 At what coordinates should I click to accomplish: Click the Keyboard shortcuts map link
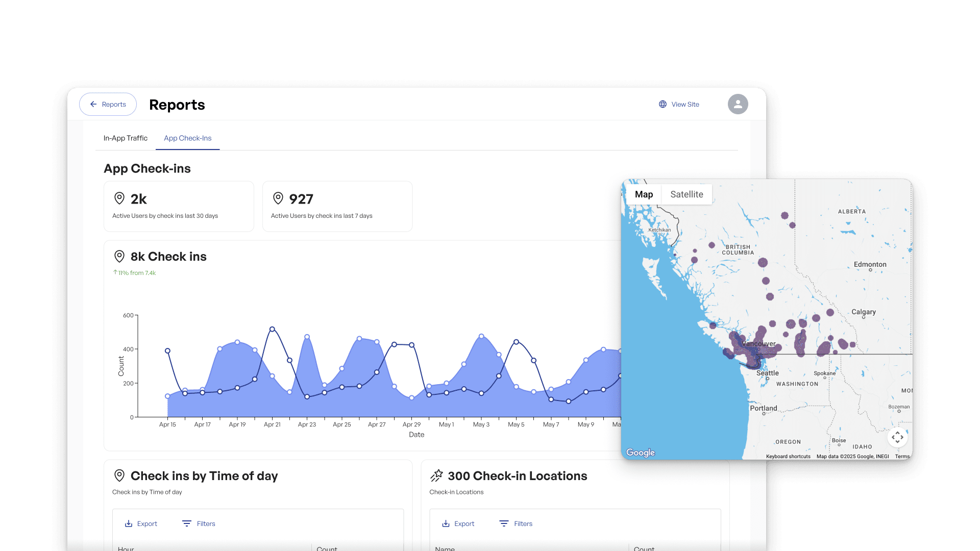click(x=788, y=457)
